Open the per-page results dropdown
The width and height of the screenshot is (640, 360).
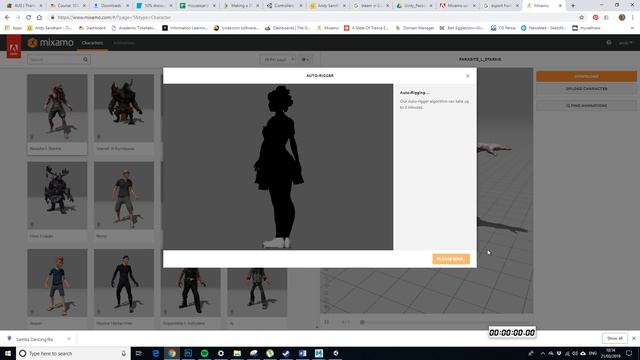pos(278,60)
